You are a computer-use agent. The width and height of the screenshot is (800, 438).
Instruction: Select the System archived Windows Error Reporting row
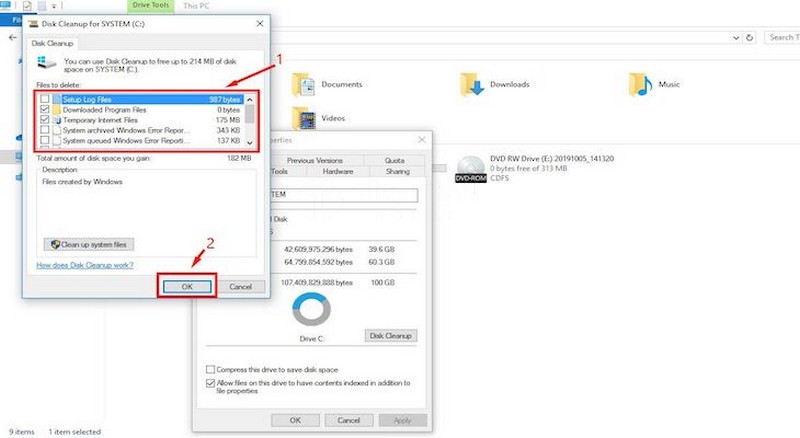(x=141, y=130)
